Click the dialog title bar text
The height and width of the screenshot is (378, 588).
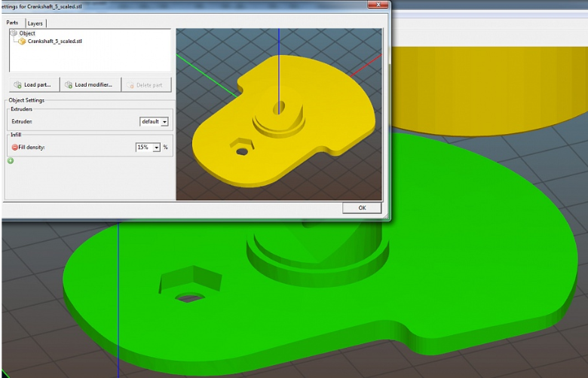tap(41, 6)
